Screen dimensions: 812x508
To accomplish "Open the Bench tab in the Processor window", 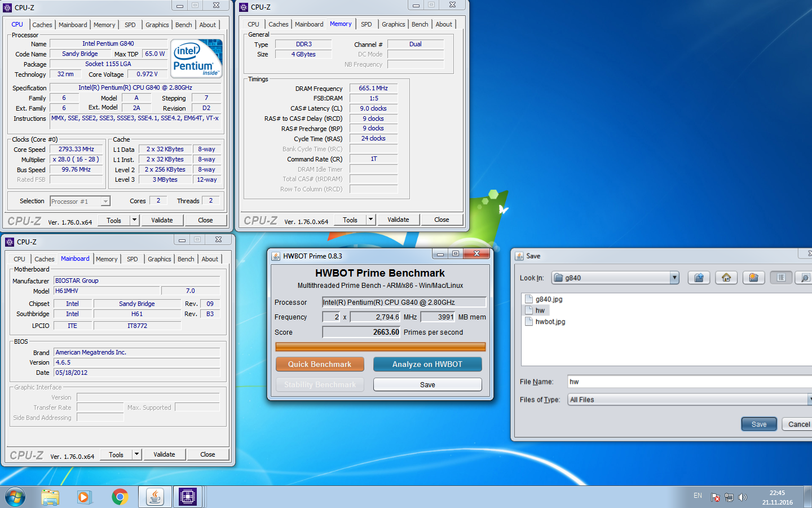I will pos(184,25).
